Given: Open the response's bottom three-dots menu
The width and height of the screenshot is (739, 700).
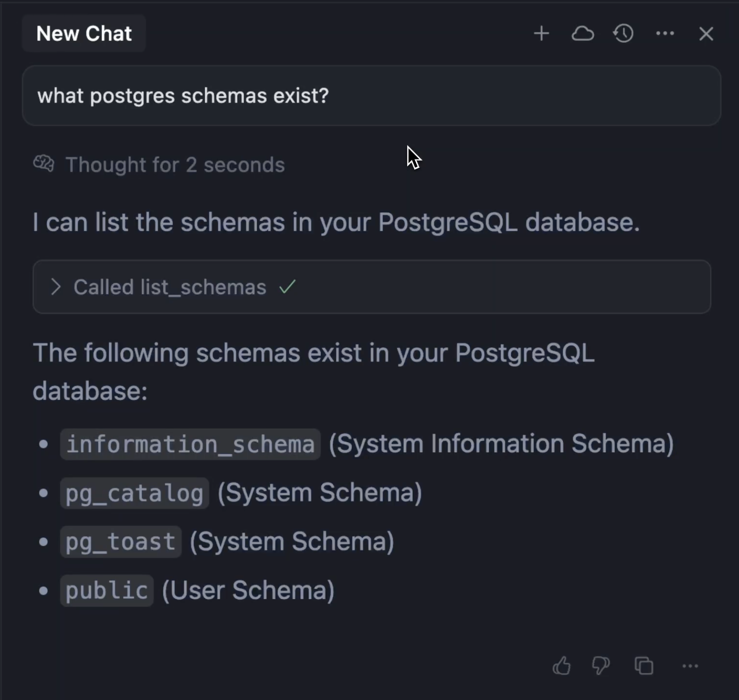Looking at the screenshot, I should (690, 666).
